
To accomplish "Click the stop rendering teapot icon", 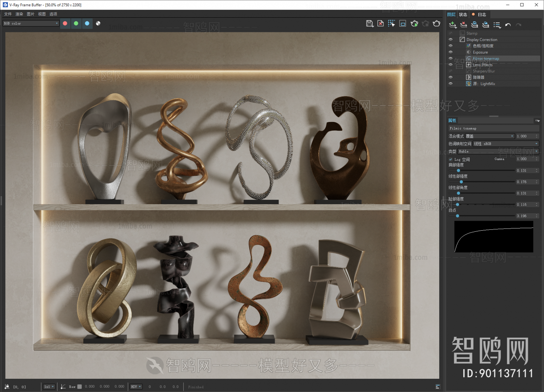I will tap(425, 23).
